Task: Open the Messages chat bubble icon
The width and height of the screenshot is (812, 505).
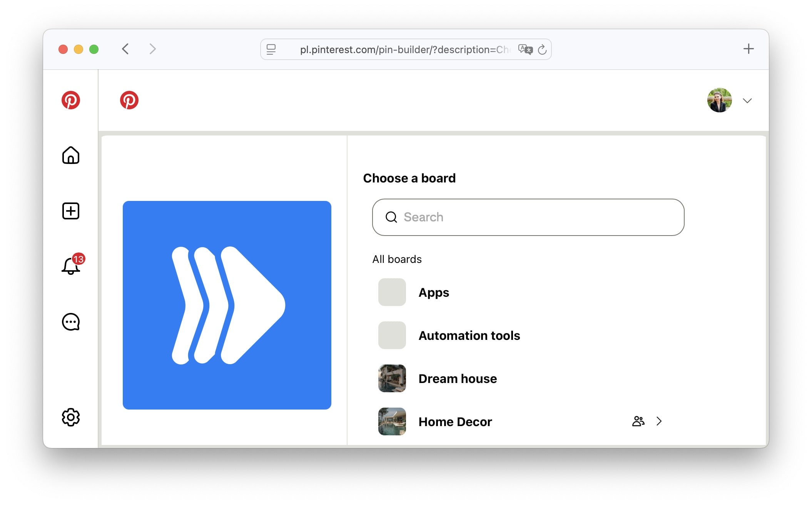Action: tap(71, 322)
